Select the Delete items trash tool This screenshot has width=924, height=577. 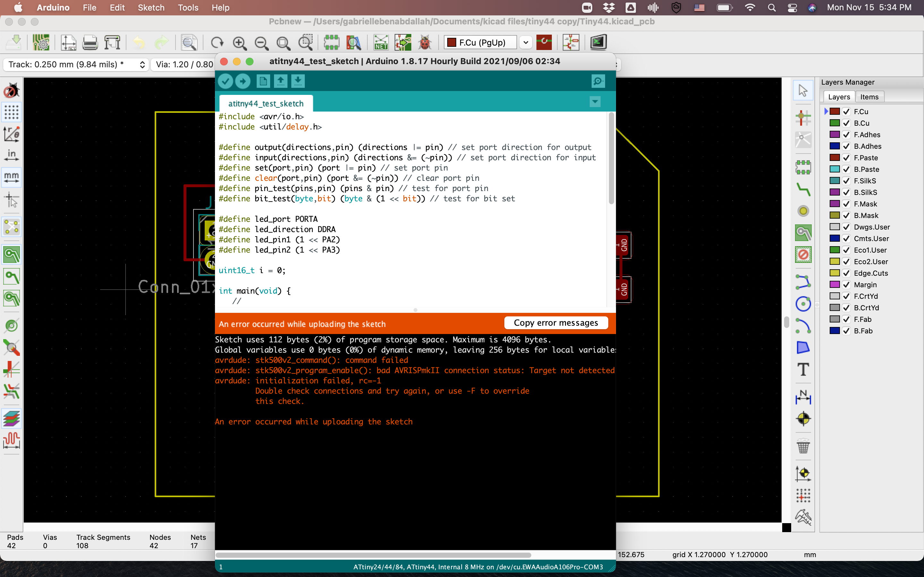pos(803,446)
